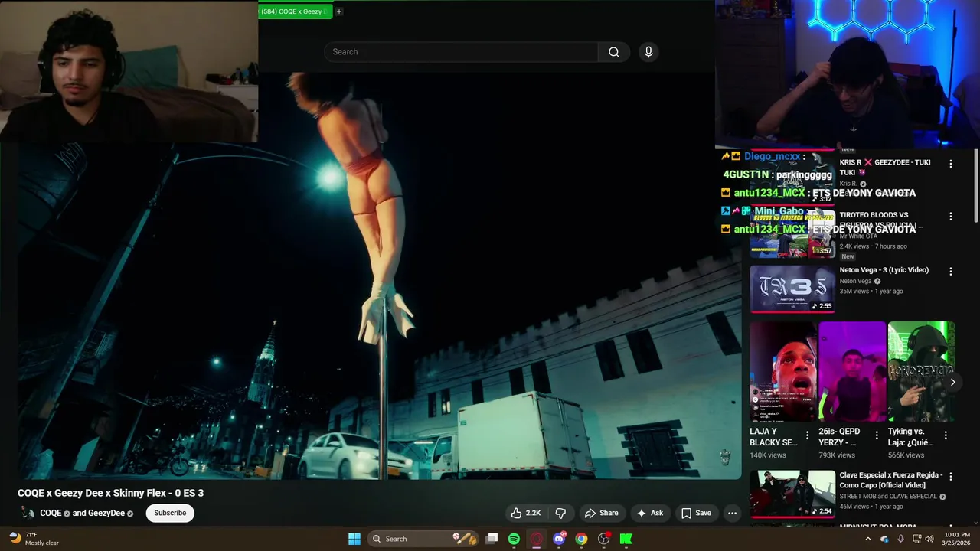Open options menu for Clave Especial video

click(x=951, y=477)
